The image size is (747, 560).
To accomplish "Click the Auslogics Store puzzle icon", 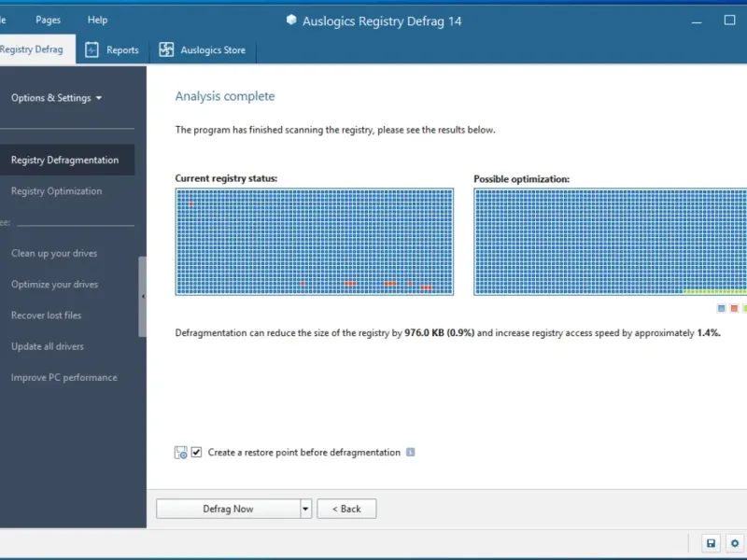I will pyautogui.click(x=166, y=50).
